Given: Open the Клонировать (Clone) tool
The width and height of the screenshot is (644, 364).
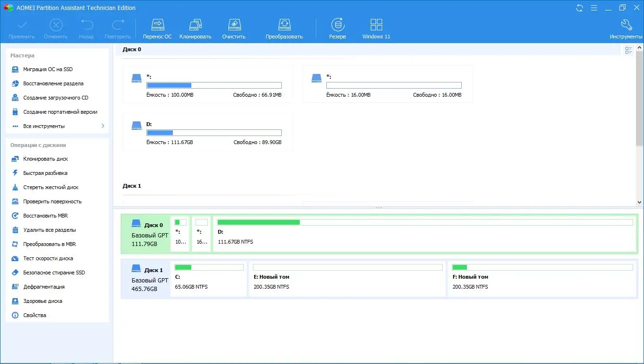Looking at the screenshot, I should [195, 27].
